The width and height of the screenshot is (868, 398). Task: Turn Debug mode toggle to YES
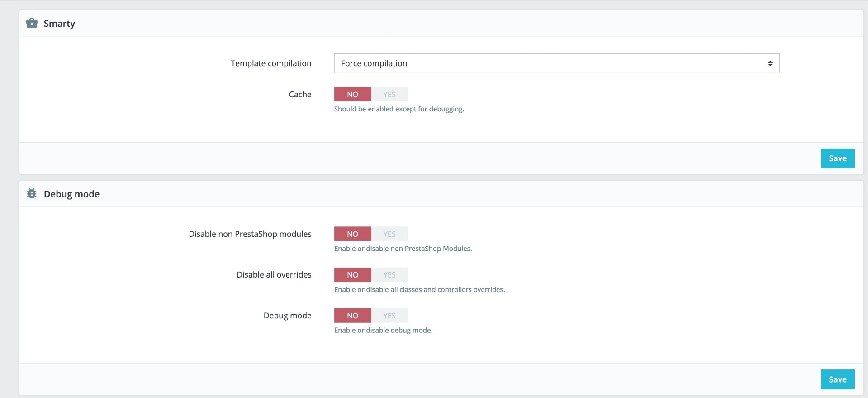tap(389, 316)
